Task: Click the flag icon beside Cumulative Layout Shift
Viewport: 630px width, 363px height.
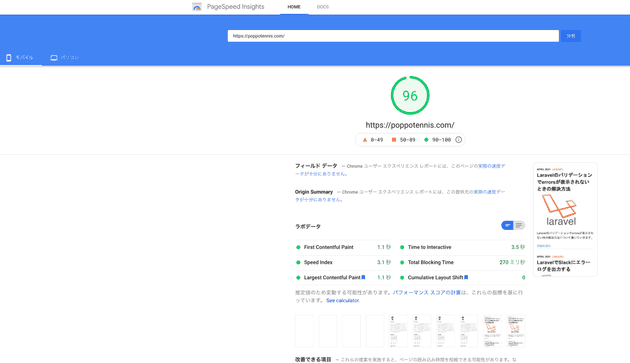Action: (x=466, y=277)
